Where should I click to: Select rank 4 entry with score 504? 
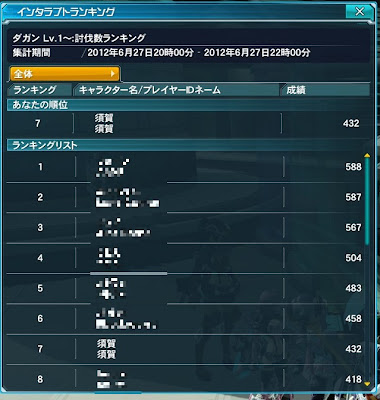(x=185, y=258)
